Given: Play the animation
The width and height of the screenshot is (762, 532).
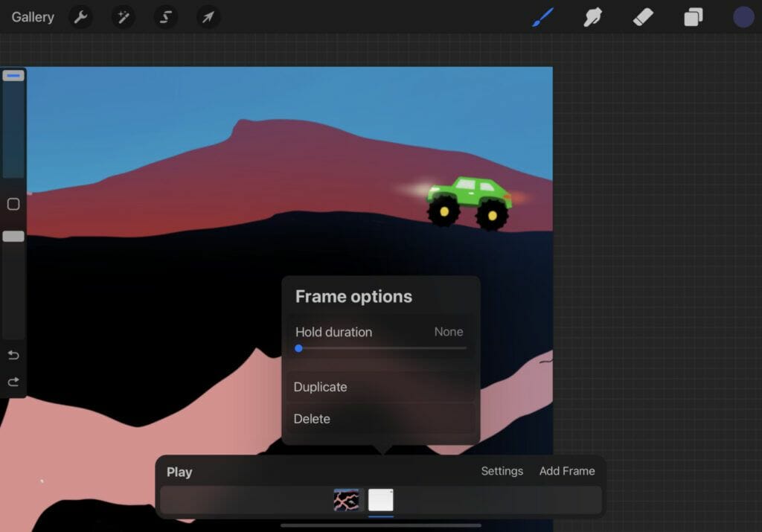Looking at the screenshot, I should coord(179,472).
